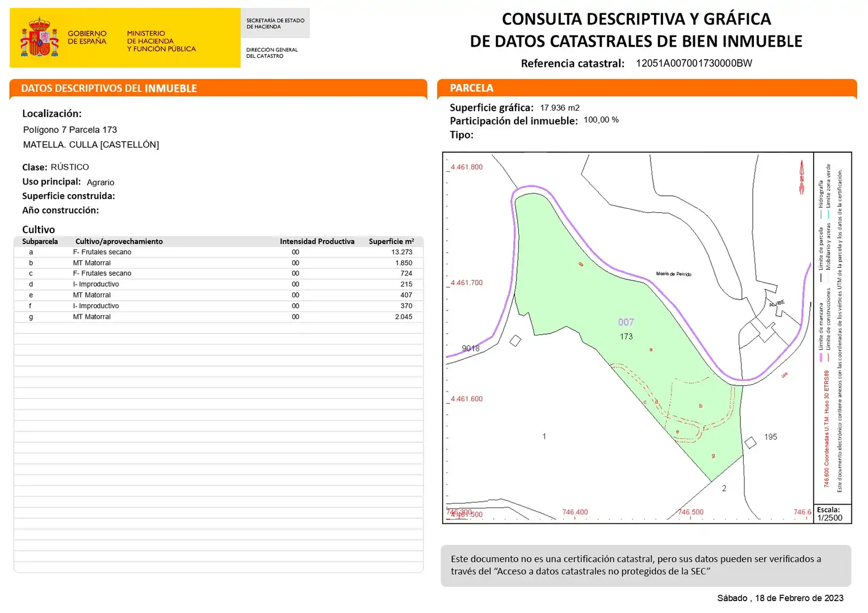Click the "GOBIERNO DE ESPAÑA" text
The width and height of the screenshot is (868, 613).
87,37
